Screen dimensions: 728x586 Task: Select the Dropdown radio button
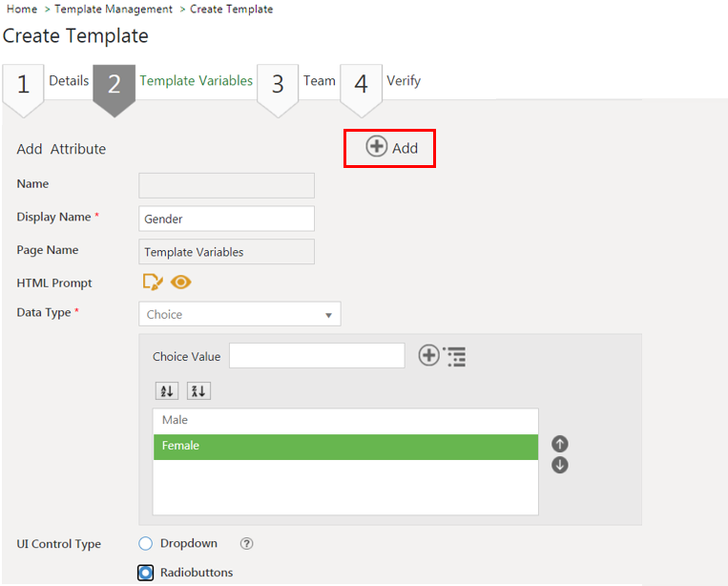point(146,544)
